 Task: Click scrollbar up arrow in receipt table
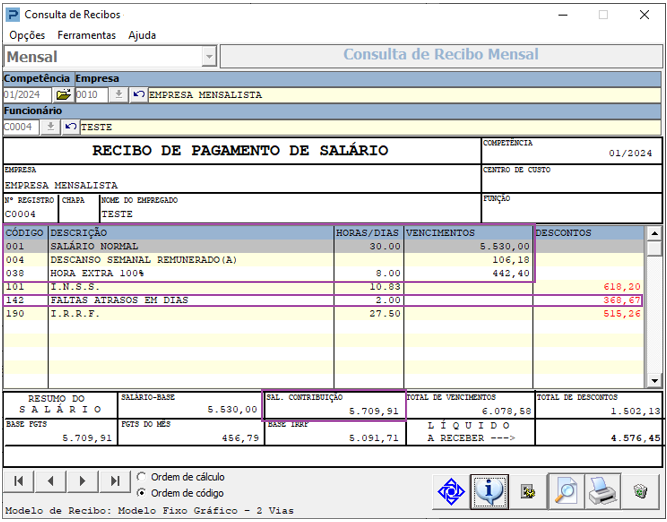pyautogui.click(x=654, y=233)
